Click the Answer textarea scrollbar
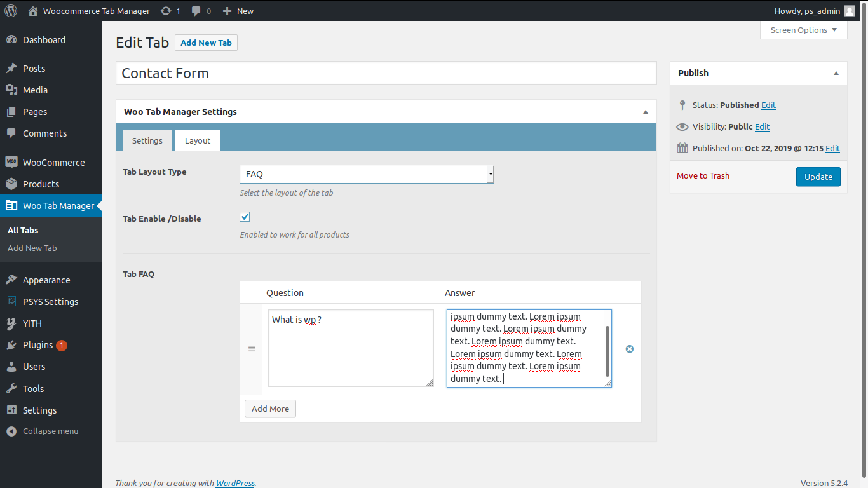The width and height of the screenshot is (868, 488). 607,351
